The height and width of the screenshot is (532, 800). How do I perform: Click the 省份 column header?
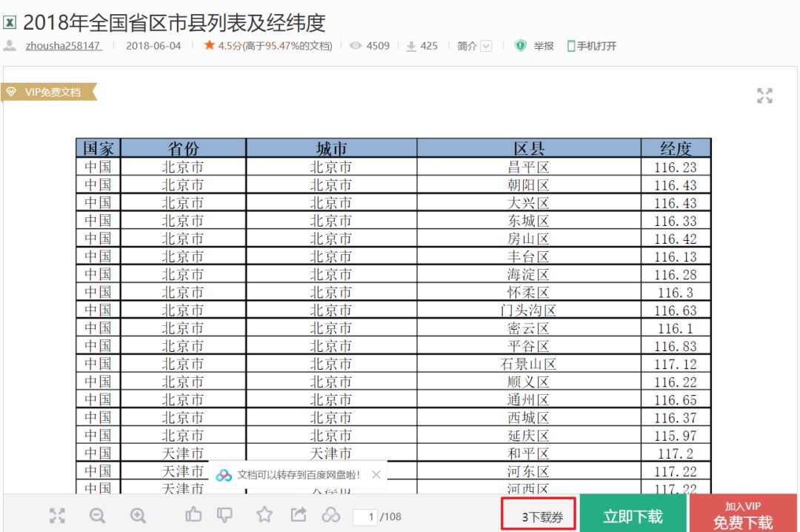click(183, 148)
